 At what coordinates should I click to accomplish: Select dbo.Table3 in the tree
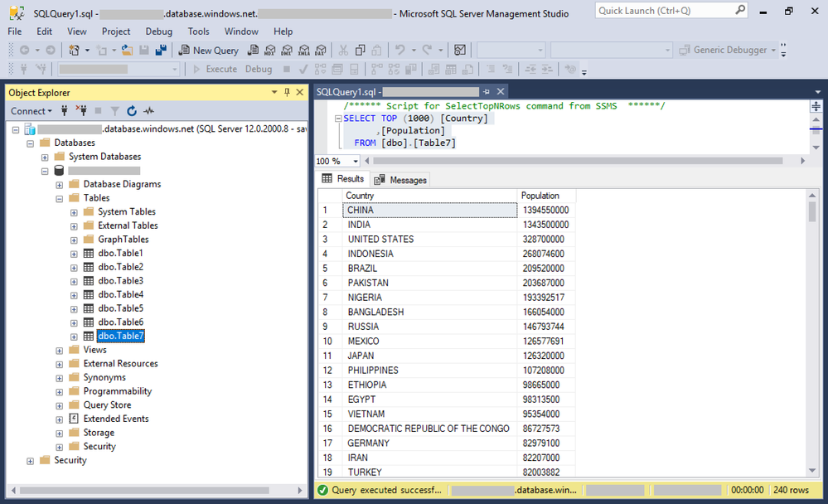(x=120, y=281)
